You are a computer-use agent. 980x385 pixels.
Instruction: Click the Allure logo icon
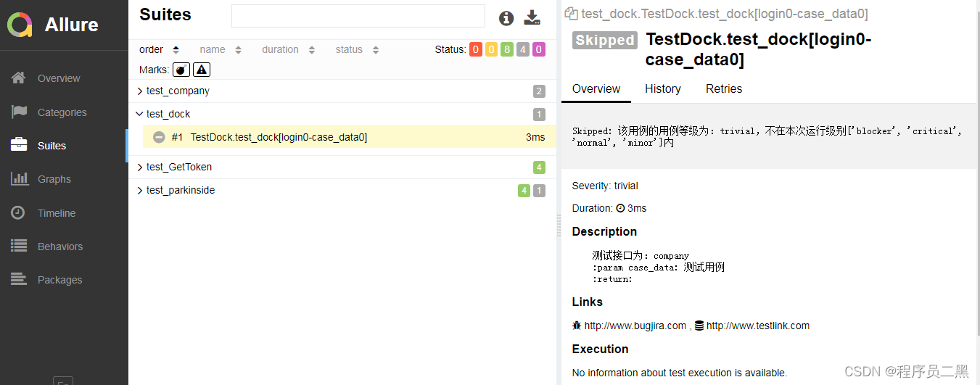click(20, 25)
